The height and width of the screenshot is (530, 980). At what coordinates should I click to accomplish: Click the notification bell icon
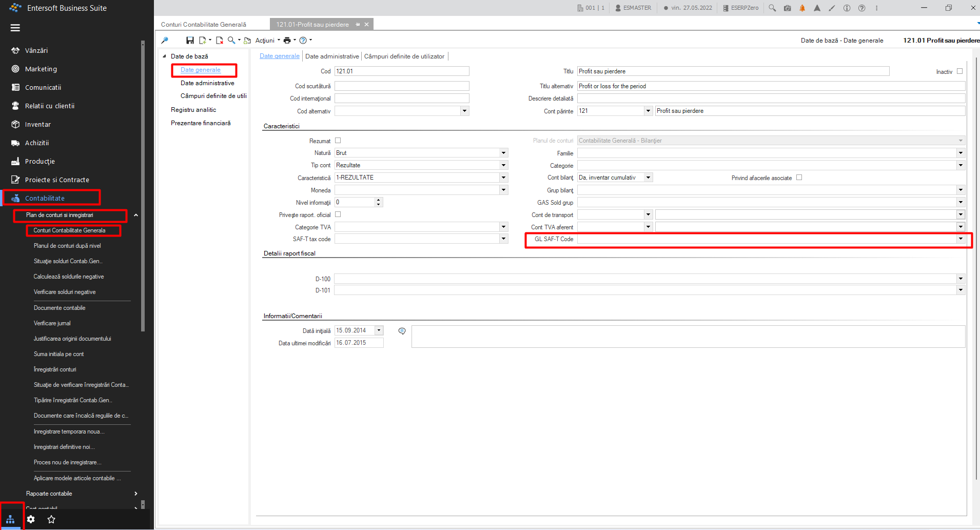802,8
